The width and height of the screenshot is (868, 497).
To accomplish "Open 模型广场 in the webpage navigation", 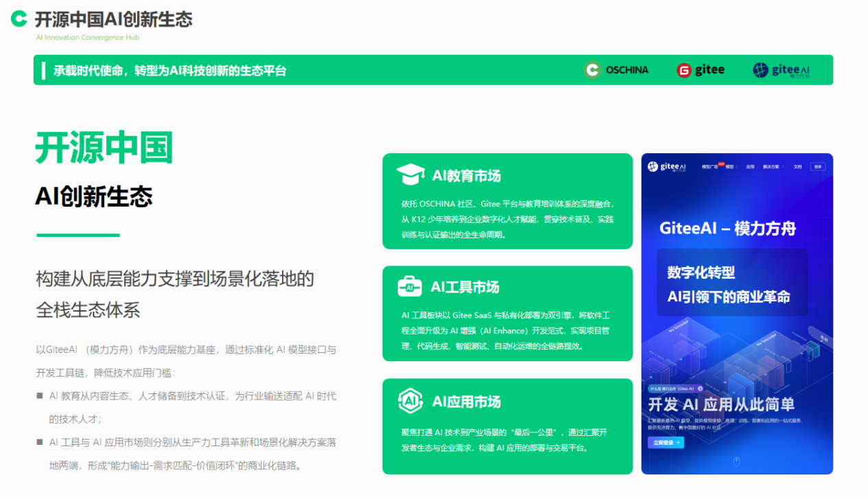I will [x=709, y=167].
